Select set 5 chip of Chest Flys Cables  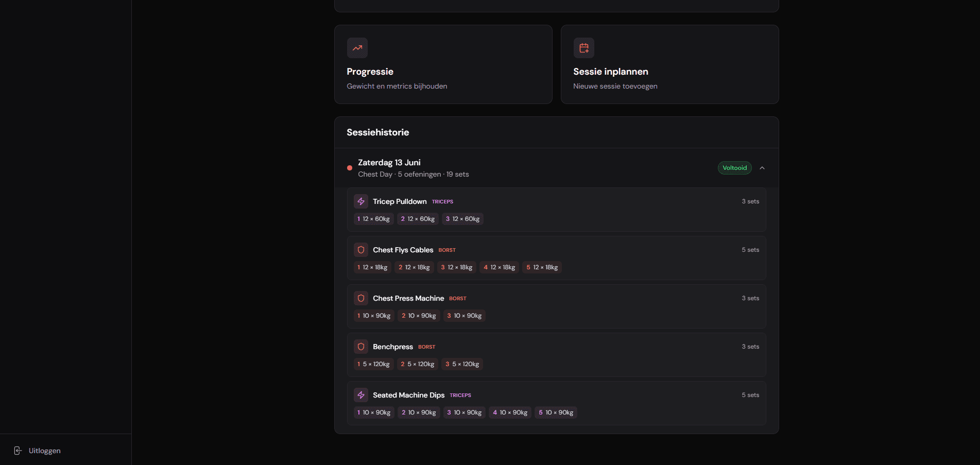(x=542, y=267)
